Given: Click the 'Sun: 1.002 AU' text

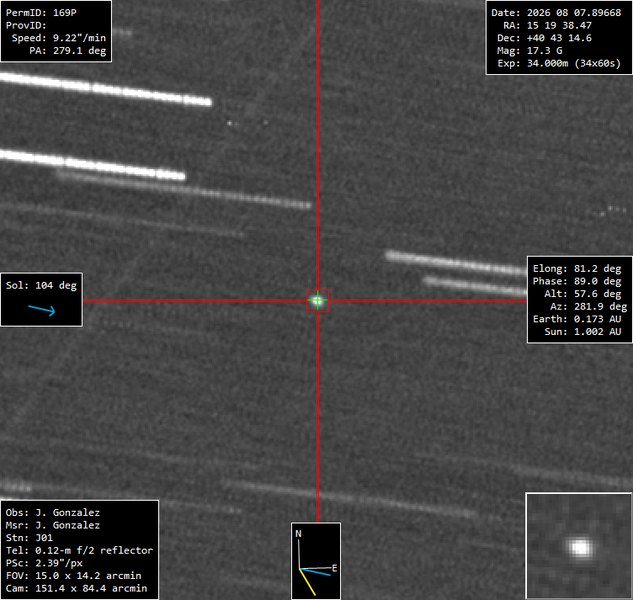Looking at the screenshot, I should coord(583,331).
